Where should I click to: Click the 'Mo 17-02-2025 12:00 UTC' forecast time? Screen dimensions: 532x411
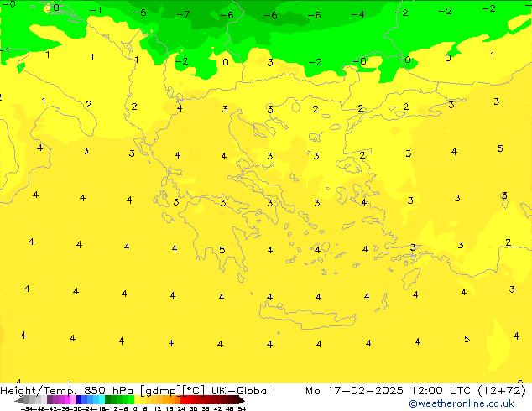pos(390,391)
